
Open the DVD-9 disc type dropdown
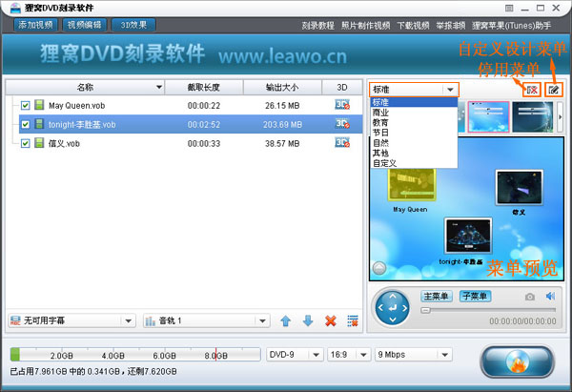pyautogui.click(x=295, y=355)
